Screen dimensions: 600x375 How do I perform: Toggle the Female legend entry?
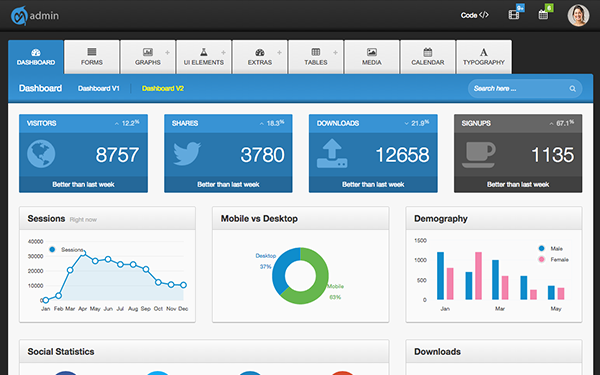(x=553, y=259)
